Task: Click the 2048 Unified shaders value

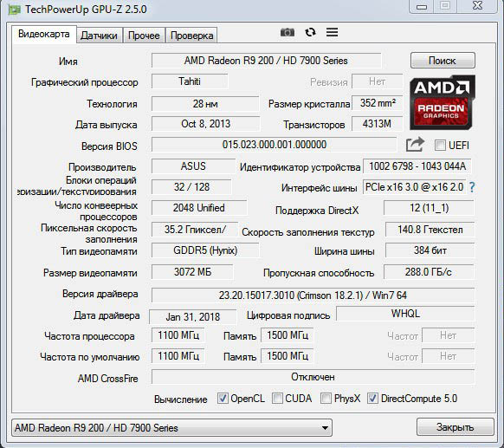Action: coord(199,208)
